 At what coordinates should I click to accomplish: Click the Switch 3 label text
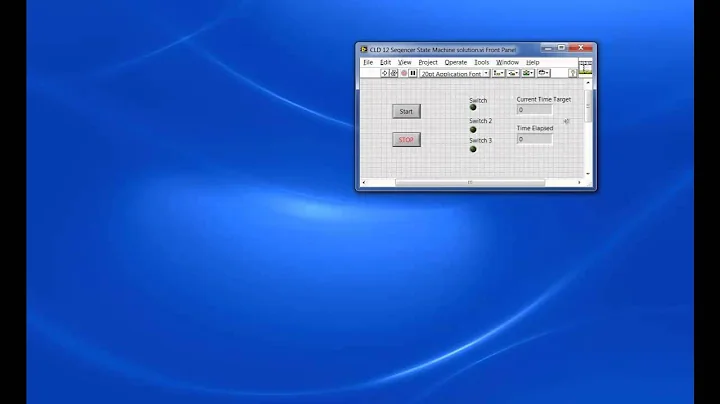pos(480,140)
